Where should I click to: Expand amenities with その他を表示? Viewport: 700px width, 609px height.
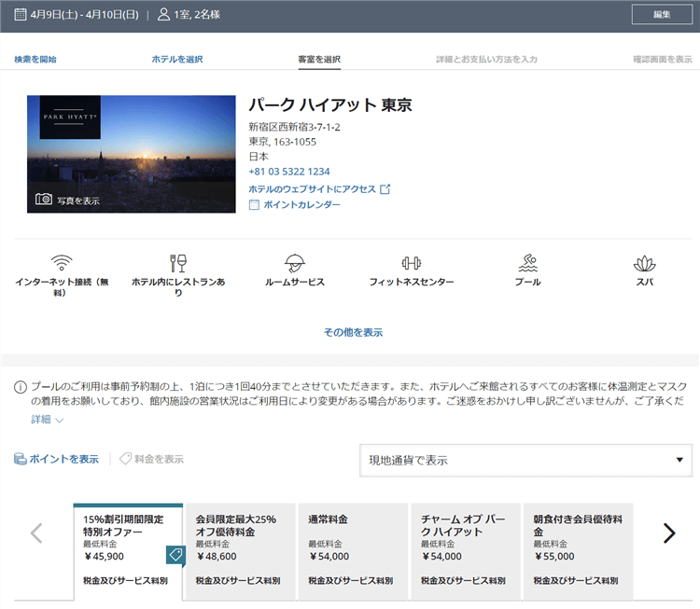(x=353, y=332)
